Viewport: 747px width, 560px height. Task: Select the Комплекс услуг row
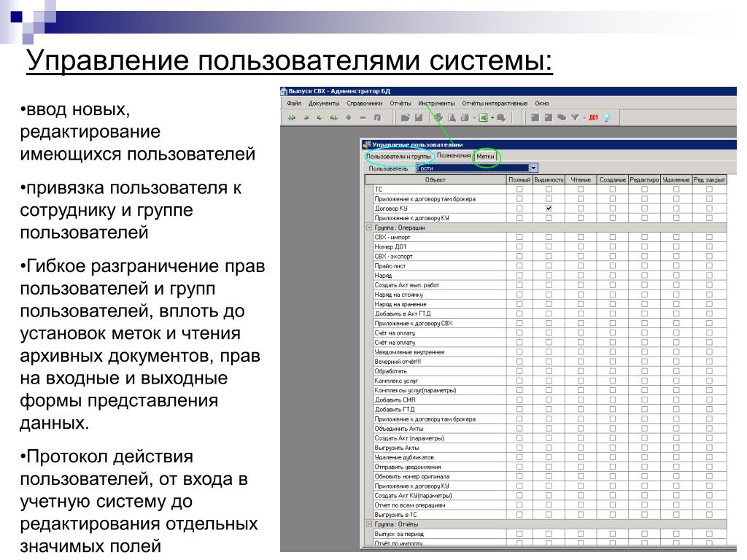pos(439,381)
